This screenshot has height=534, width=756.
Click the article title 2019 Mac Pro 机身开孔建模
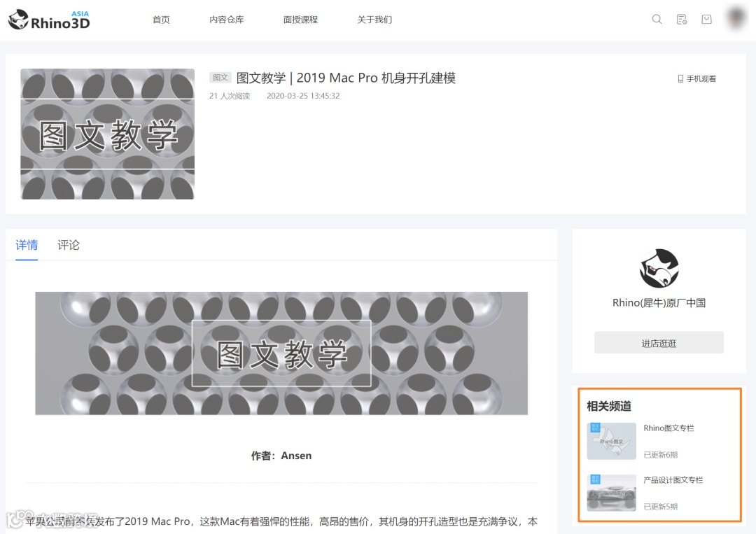(x=346, y=78)
